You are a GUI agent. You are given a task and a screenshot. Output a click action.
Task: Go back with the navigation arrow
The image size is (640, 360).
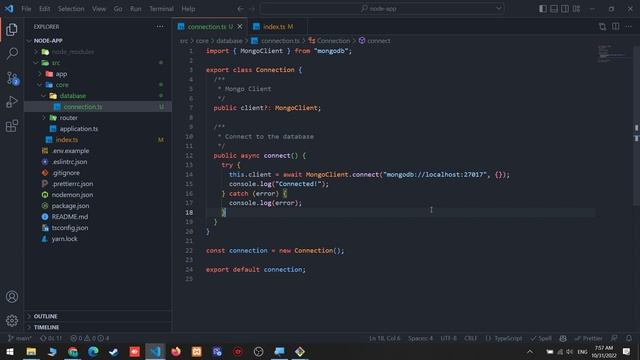(x=240, y=9)
